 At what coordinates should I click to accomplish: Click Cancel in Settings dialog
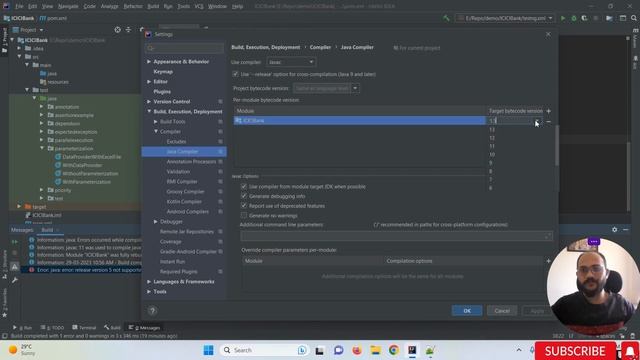point(502,311)
